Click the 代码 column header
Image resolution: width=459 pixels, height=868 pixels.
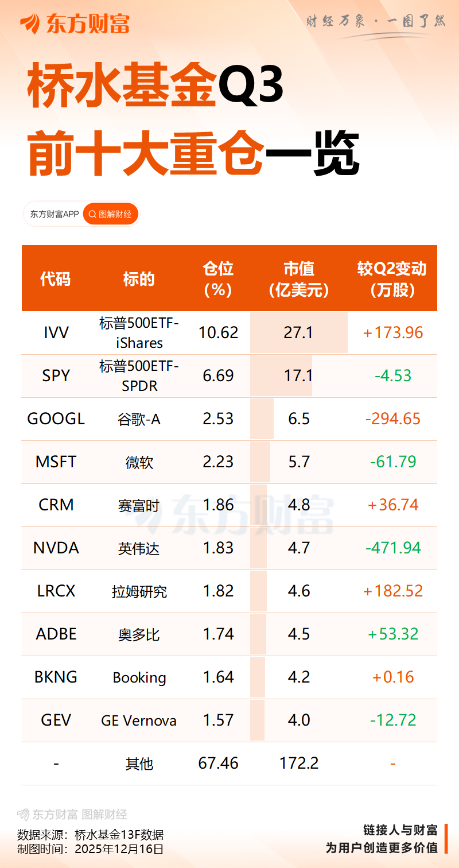point(56,279)
